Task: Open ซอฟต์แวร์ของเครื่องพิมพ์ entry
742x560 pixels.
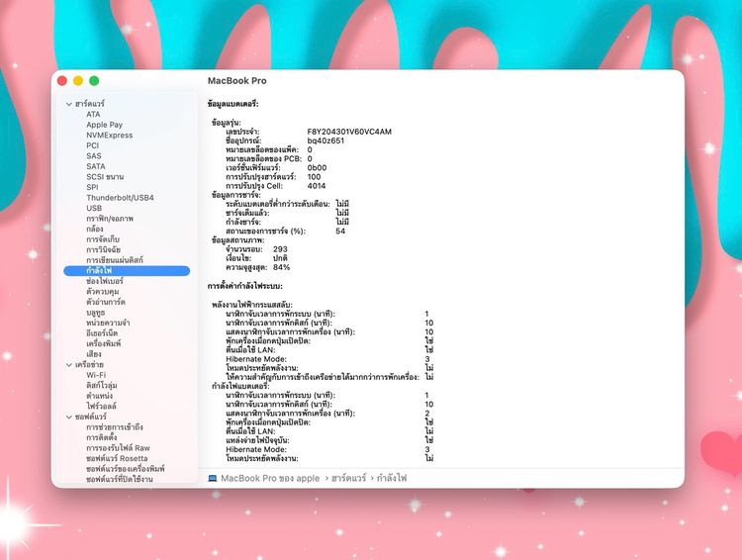Action: [x=126, y=469]
